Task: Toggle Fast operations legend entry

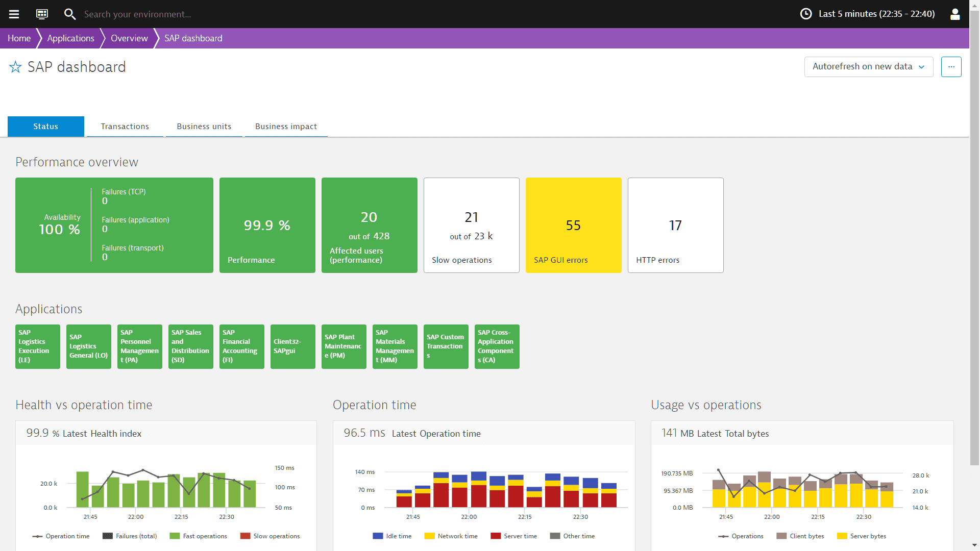Action: pyautogui.click(x=199, y=536)
